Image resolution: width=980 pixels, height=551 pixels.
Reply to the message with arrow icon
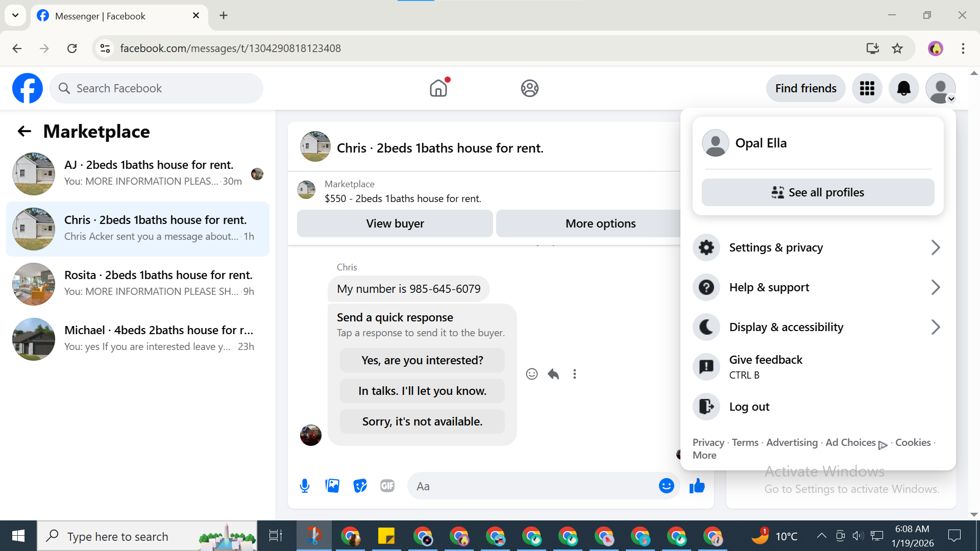(x=553, y=374)
